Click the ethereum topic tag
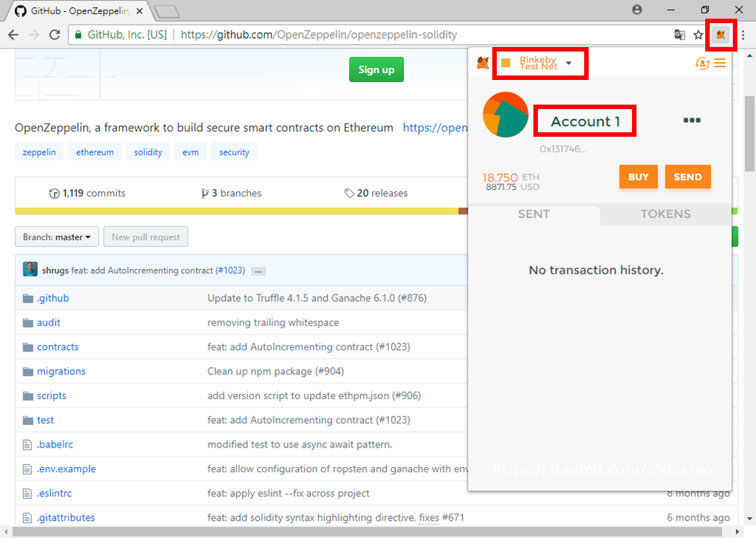 click(94, 152)
